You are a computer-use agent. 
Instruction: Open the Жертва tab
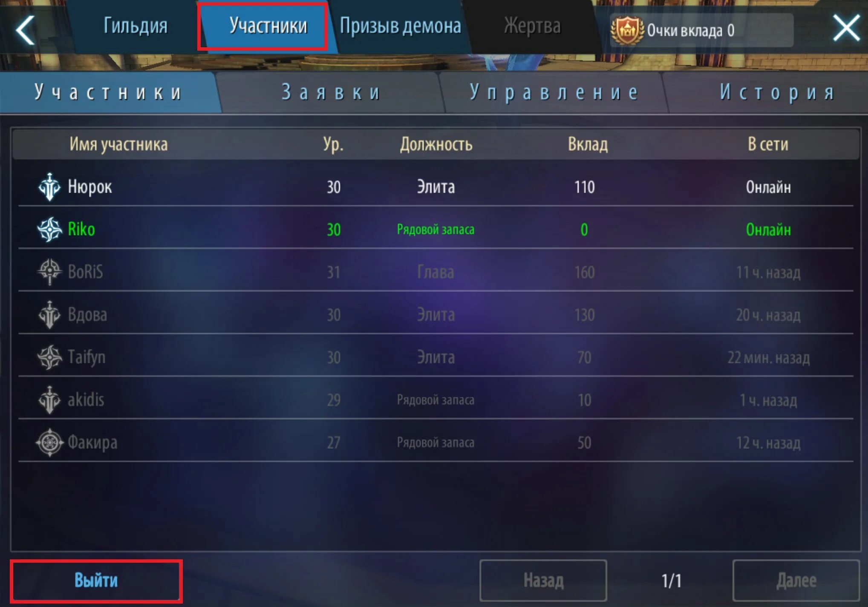click(x=532, y=26)
